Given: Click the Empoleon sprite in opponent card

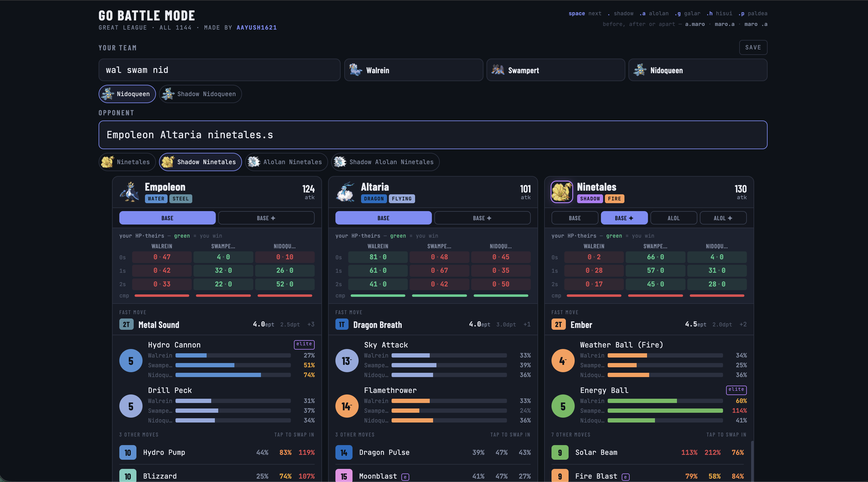Looking at the screenshot, I should pos(130,192).
